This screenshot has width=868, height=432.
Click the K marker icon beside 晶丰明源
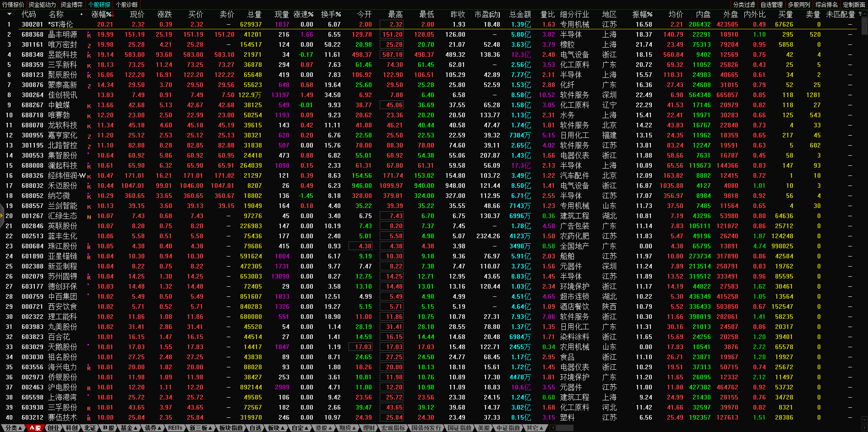point(89,35)
